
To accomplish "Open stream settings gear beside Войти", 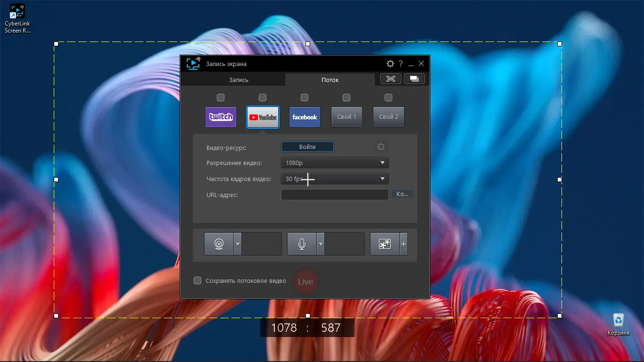I will point(381,147).
